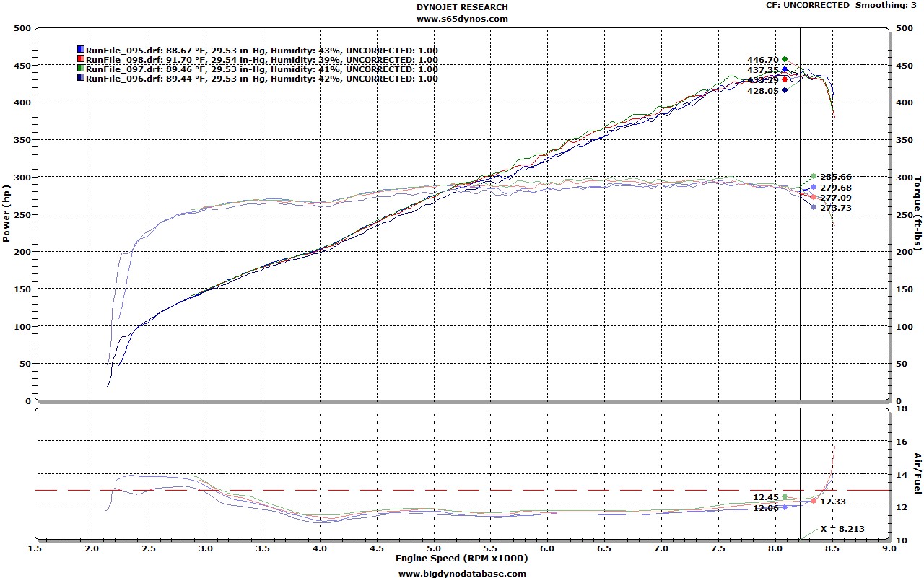The width and height of the screenshot is (924, 578).
Task: Click the red swatch beside RunFile_098.drf
Action: tap(81, 60)
